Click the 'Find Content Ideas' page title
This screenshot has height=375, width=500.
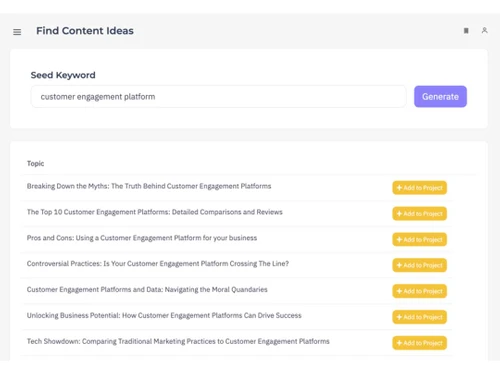coord(85,31)
